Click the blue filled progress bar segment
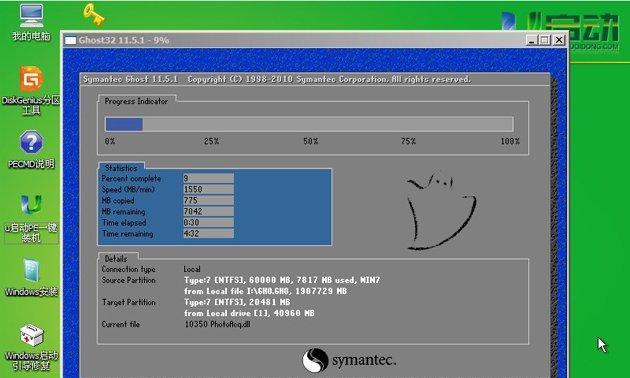The width and height of the screenshot is (630, 378). coord(124,124)
